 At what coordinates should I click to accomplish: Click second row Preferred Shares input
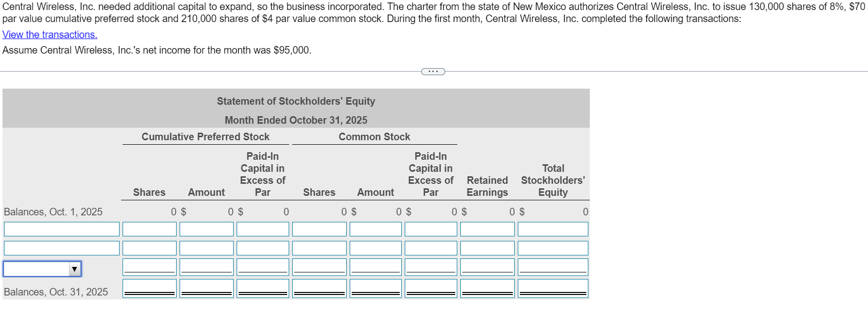click(150, 248)
